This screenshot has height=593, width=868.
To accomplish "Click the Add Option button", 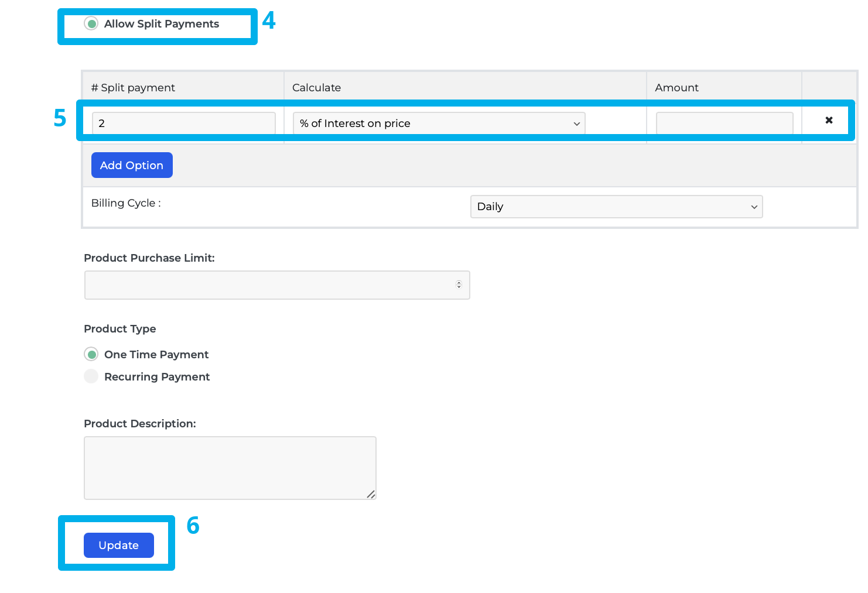I will [131, 165].
